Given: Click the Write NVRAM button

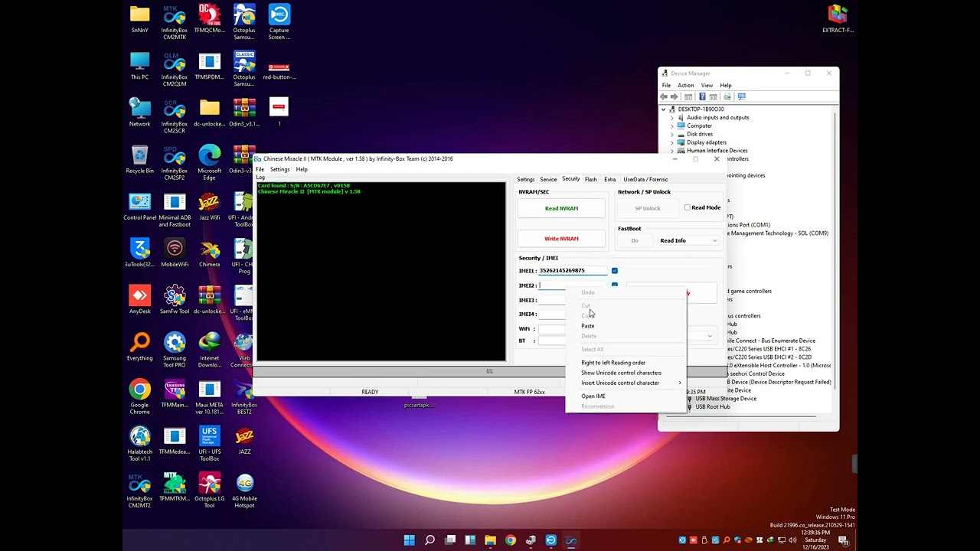Looking at the screenshot, I should tap(561, 239).
